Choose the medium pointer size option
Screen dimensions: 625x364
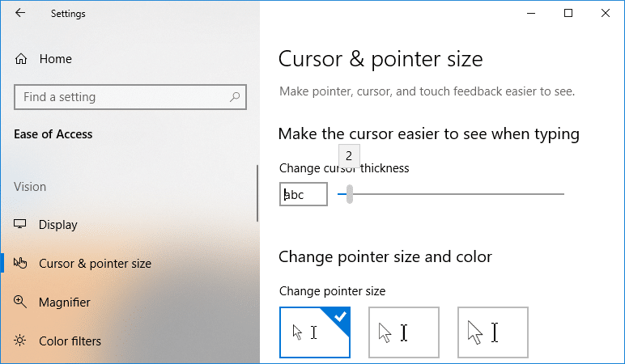coord(404,332)
